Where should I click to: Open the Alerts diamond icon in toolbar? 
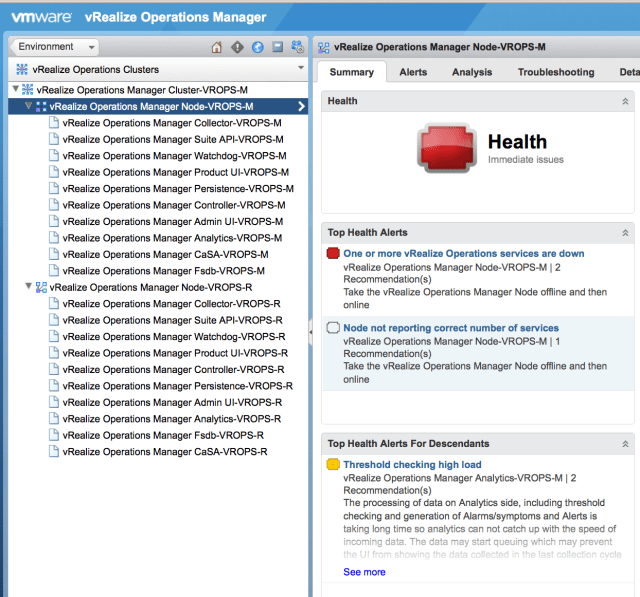tap(237, 47)
